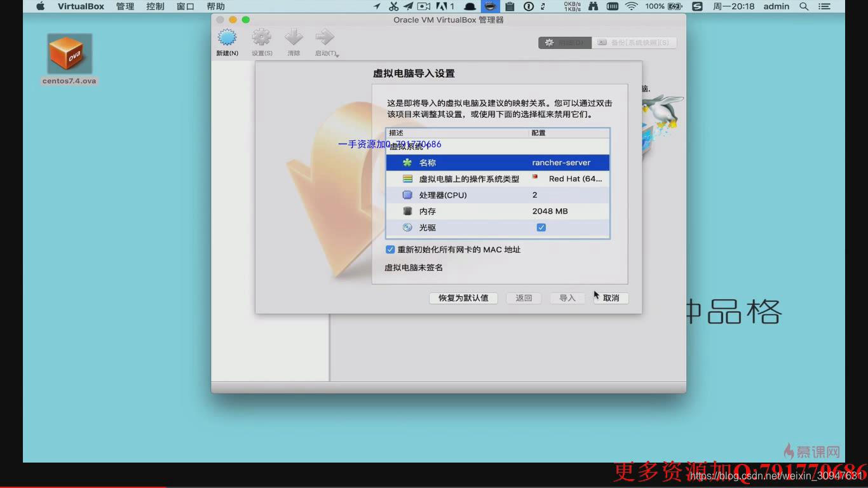This screenshot has height=488, width=868.
Task: Open the 窗口 menu
Action: 186,6
